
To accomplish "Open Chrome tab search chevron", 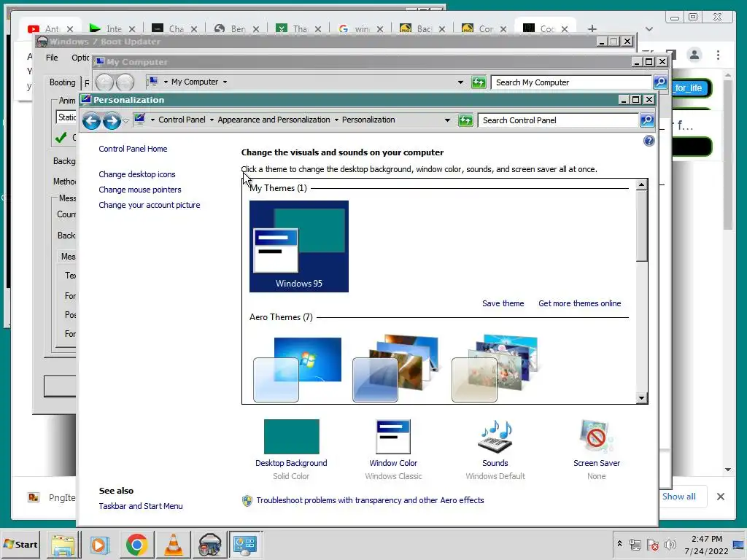I will point(649,29).
